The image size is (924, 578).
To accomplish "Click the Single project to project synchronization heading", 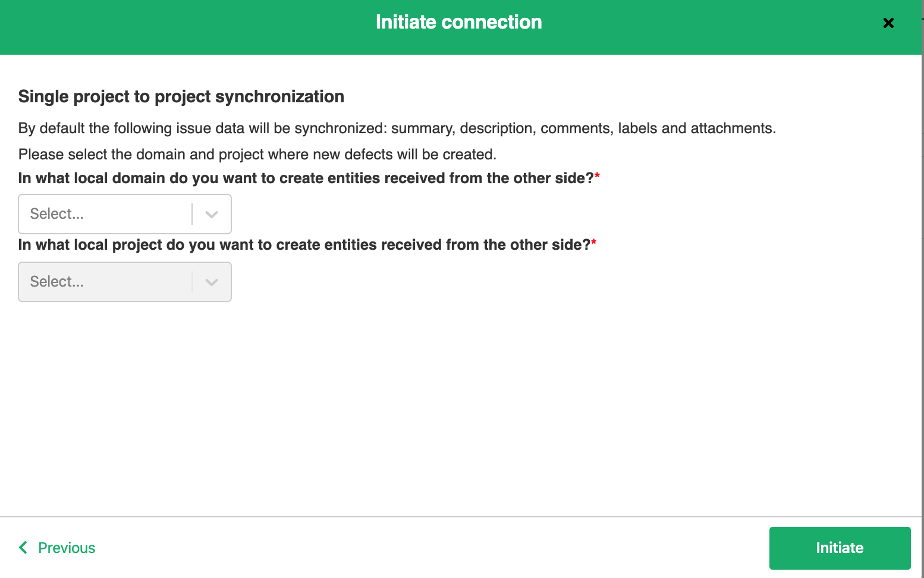I will 181,96.
